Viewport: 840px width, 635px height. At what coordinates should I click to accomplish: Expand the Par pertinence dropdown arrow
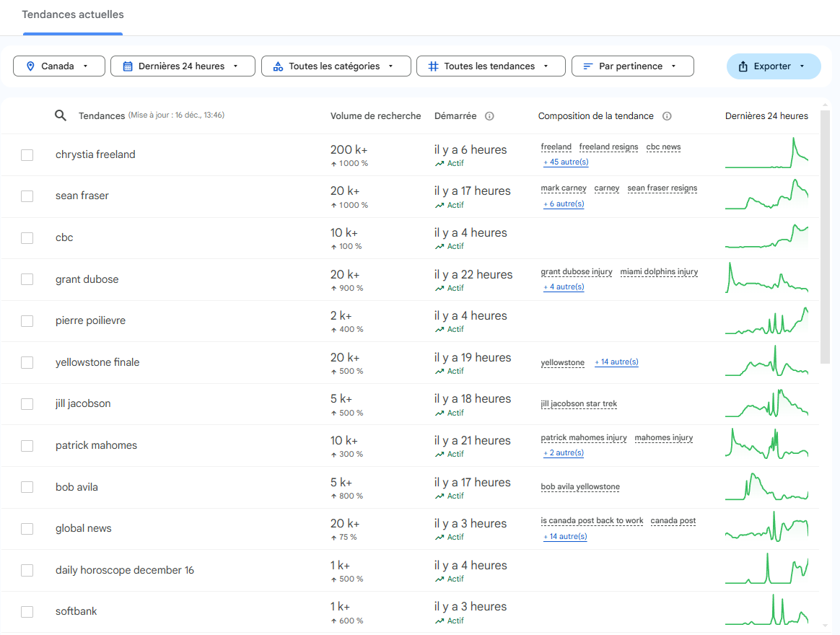(673, 66)
